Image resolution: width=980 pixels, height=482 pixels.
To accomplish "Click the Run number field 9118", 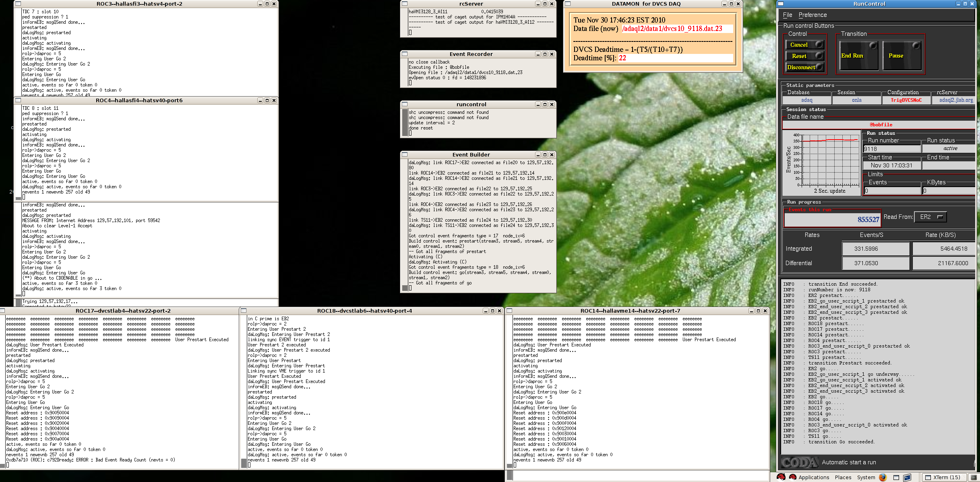I will (x=892, y=149).
